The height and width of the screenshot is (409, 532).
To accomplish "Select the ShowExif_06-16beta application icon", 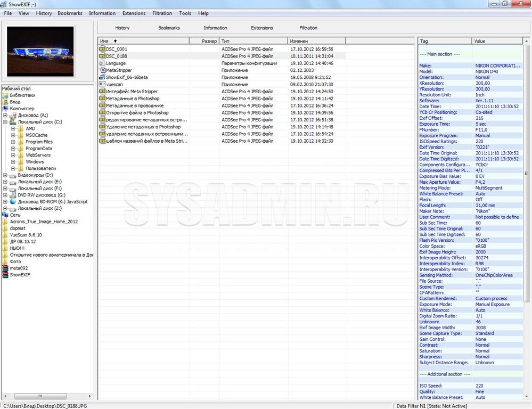I will pos(102,77).
